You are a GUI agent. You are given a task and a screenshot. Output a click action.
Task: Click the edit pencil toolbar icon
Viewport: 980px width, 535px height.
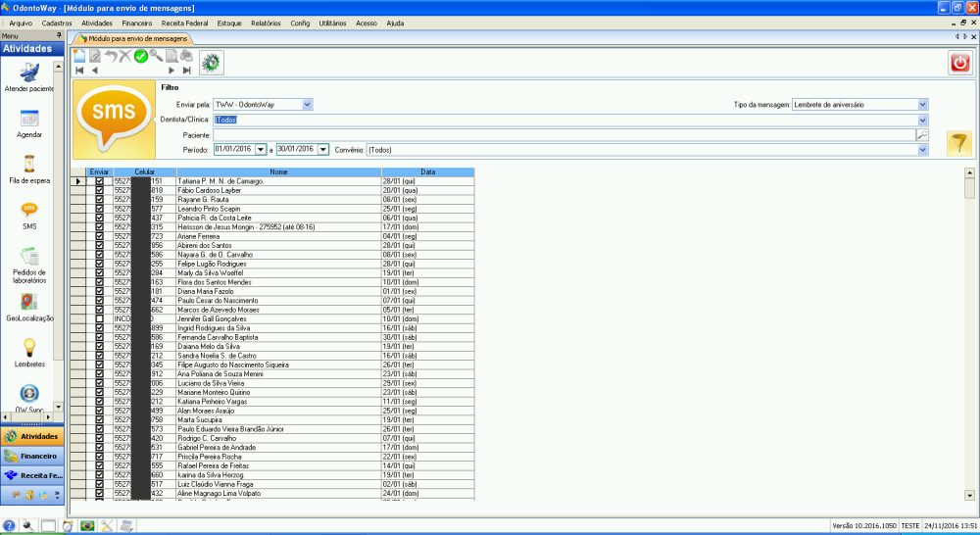tap(95, 56)
